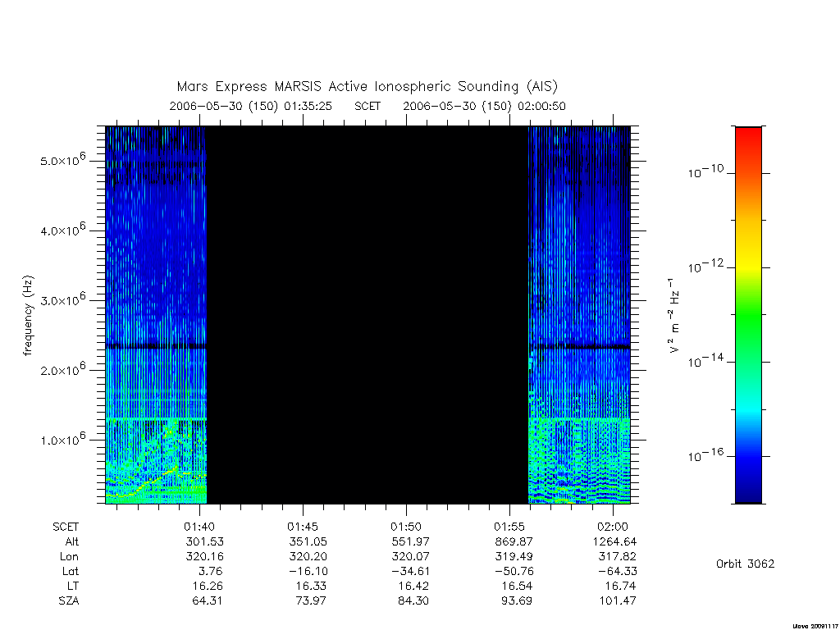Click the frequency (Hz) axis title
The height and width of the screenshot is (630, 840).
(28, 316)
